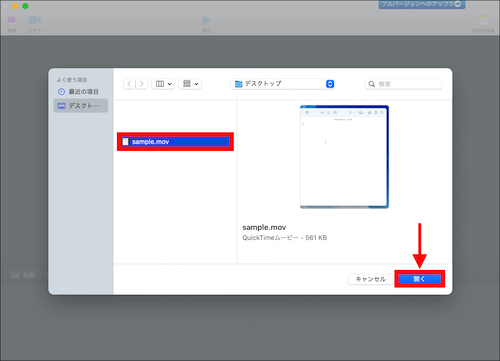Click the green zoom window button
Image resolution: width=500 pixels, height=361 pixels.
25,6
